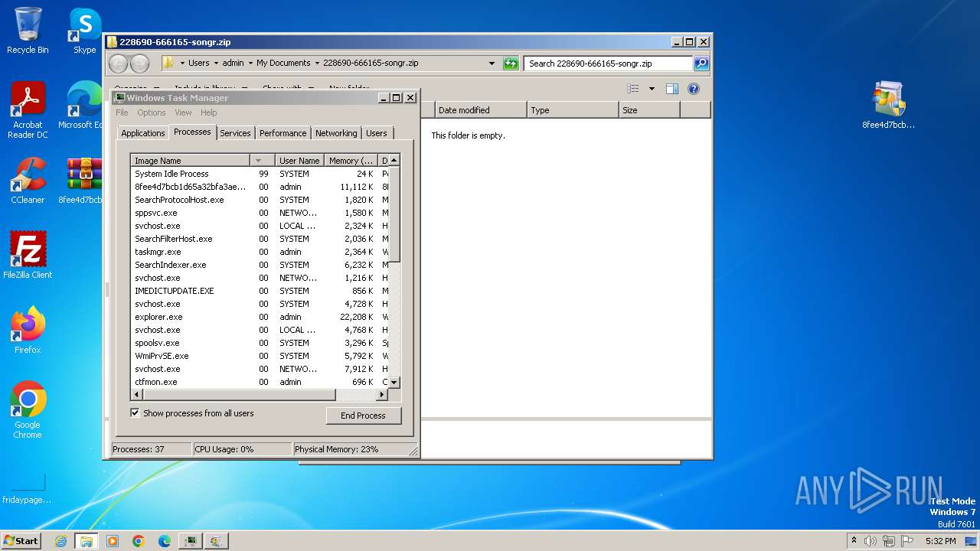Screen dimensions: 980x551
Task: Toggle the preview pane icon in Explorer
Action: click(671, 89)
